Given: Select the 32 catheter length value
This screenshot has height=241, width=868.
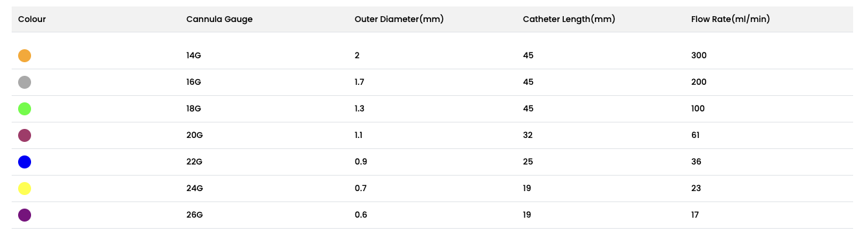Looking at the screenshot, I should [x=528, y=135].
